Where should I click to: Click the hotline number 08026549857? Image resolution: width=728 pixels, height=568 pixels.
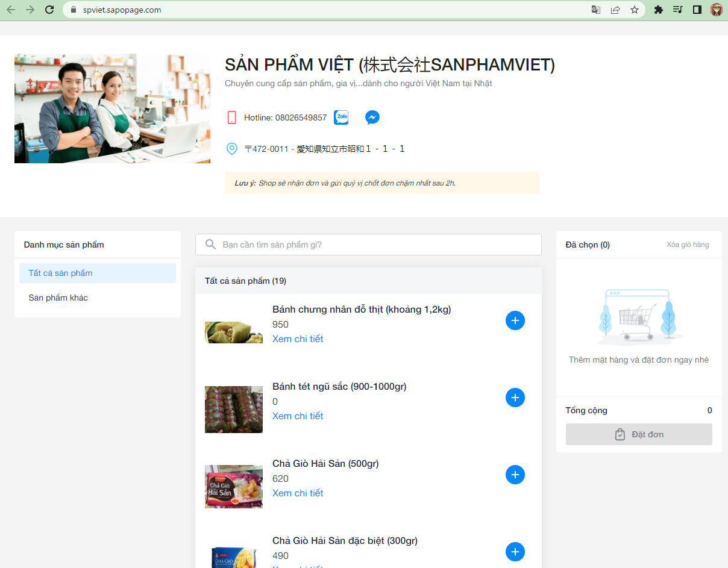point(301,117)
